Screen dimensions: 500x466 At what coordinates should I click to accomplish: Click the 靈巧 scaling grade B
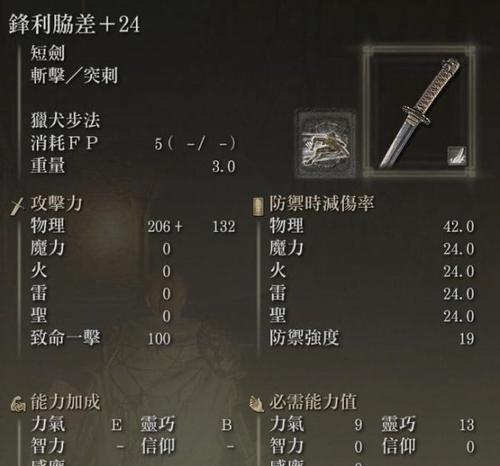point(227,425)
